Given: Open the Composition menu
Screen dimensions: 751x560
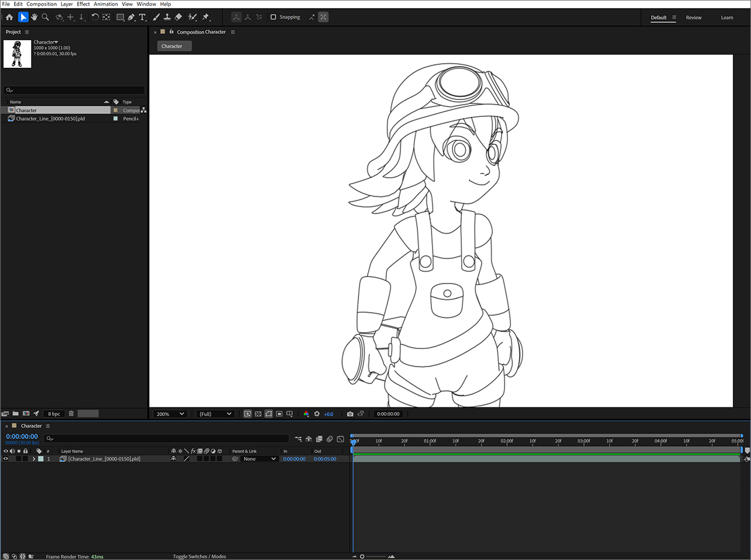Looking at the screenshot, I should pos(41,4).
